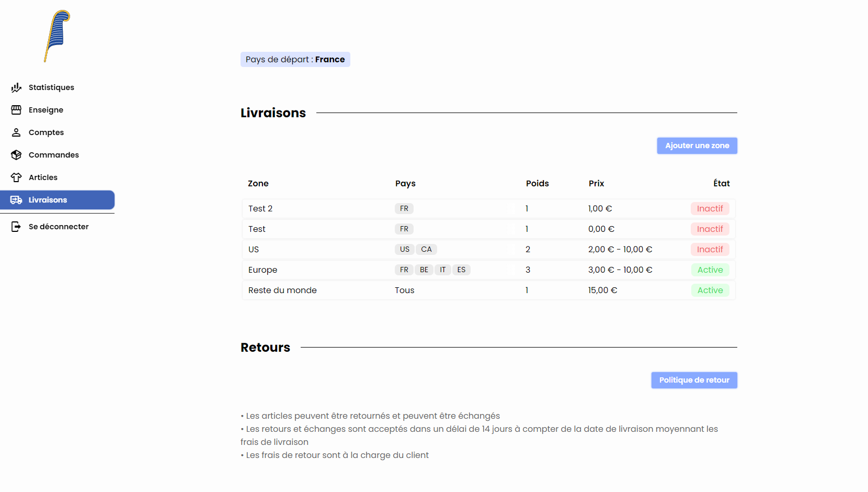Click the Ajouter une zone button
Viewport: 868px width, 492px height.
point(696,146)
